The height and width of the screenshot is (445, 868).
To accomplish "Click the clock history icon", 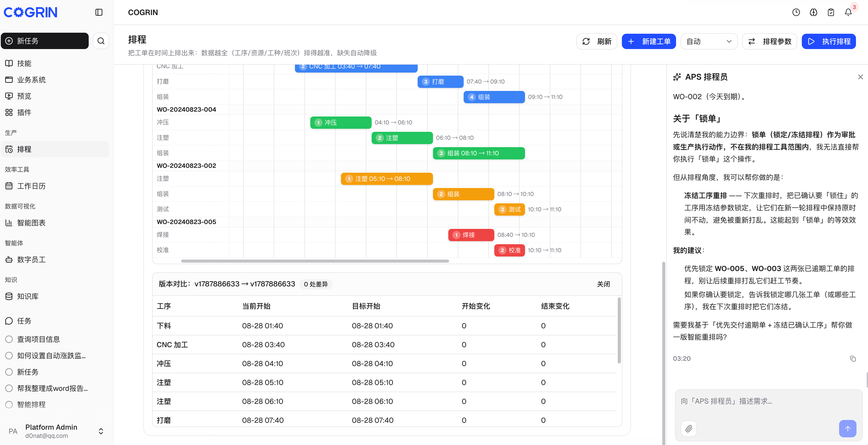I will [x=796, y=13].
